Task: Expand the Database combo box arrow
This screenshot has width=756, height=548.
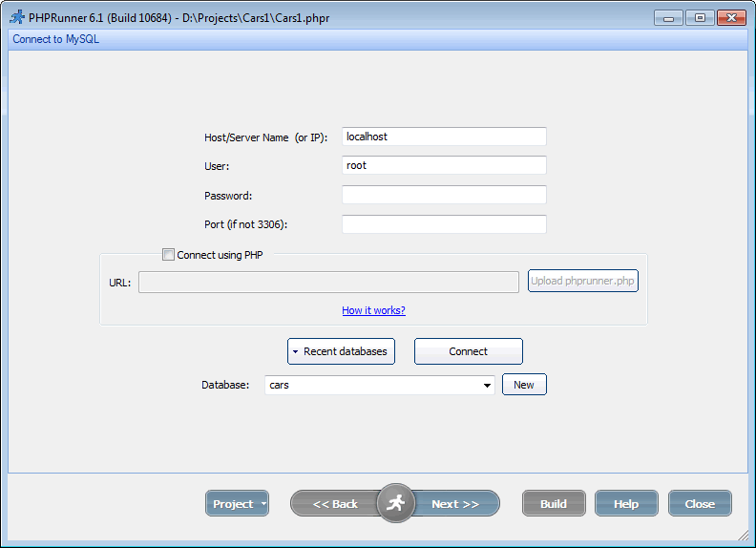Action: tap(487, 385)
